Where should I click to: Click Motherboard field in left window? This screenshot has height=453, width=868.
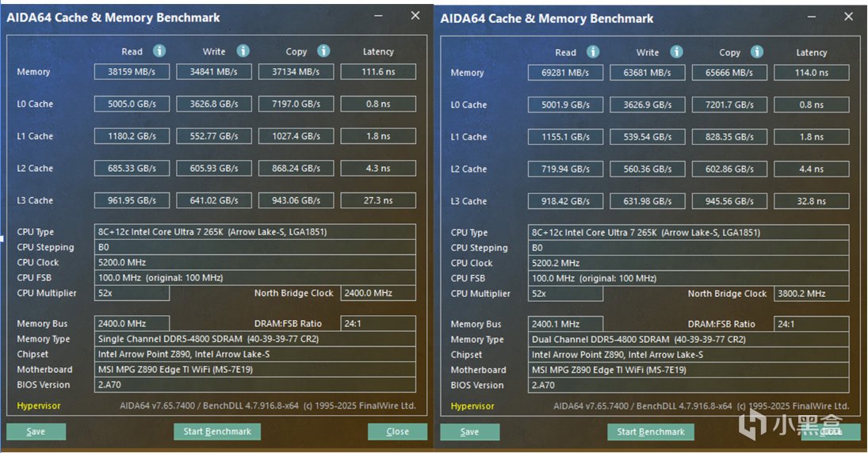(254, 370)
